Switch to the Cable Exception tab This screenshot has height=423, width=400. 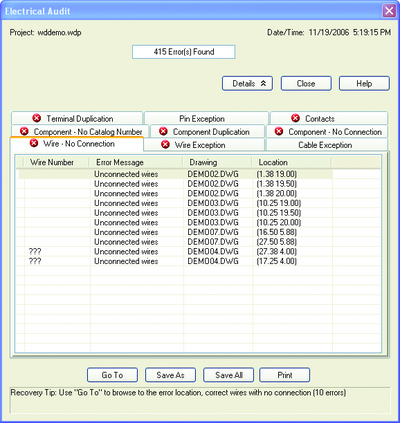pos(327,145)
